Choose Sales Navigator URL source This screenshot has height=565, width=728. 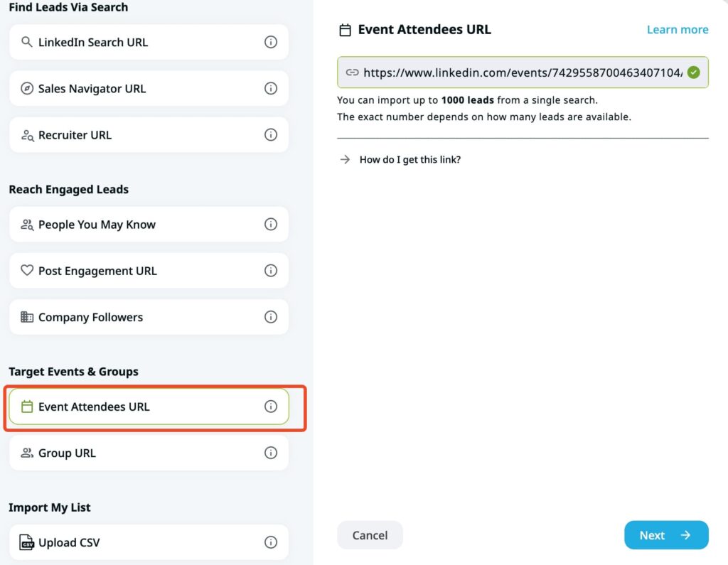tap(92, 89)
